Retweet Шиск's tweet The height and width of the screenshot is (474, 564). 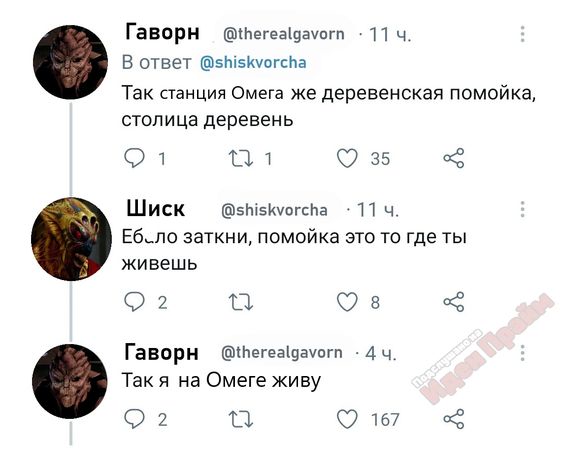(x=241, y=302)
